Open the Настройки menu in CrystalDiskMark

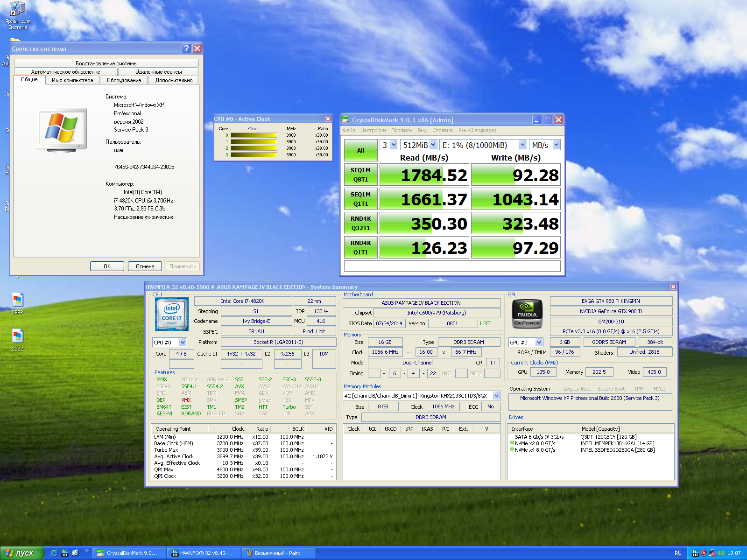point(373,131)
